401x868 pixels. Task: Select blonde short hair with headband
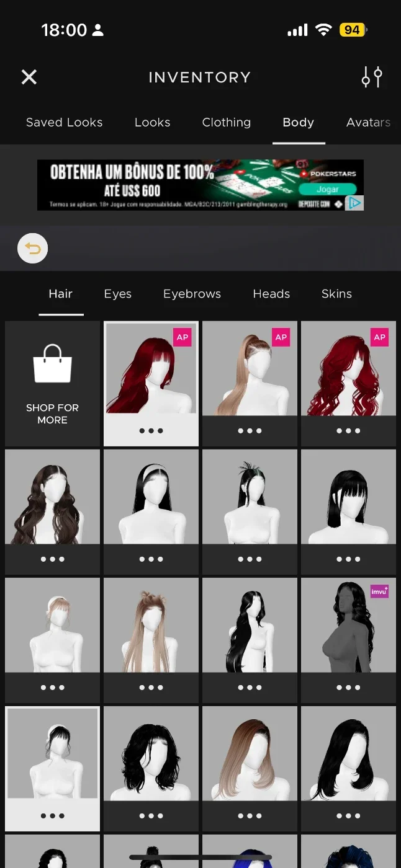click(52, 625)
